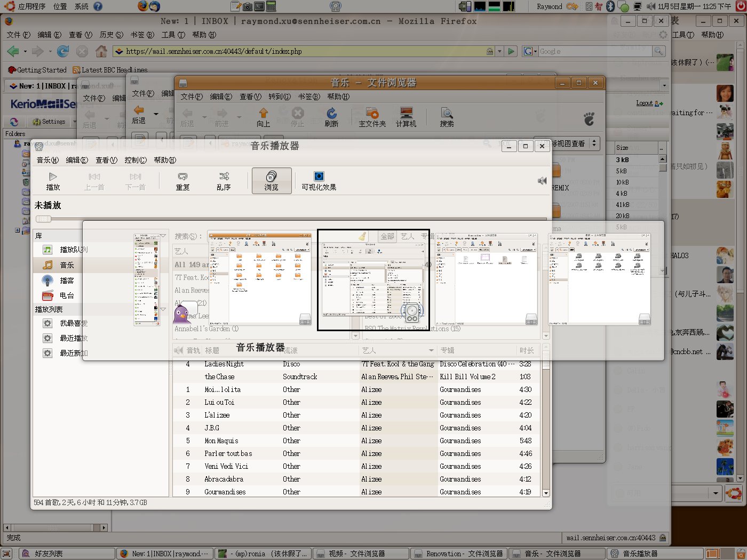Open the Google search engine dropdown

529,51
